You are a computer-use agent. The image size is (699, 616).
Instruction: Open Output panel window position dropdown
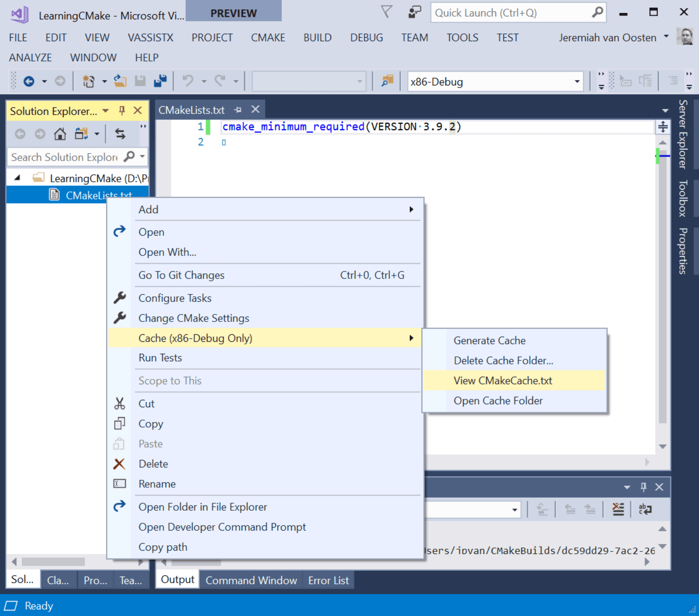[x=627, y=487]
